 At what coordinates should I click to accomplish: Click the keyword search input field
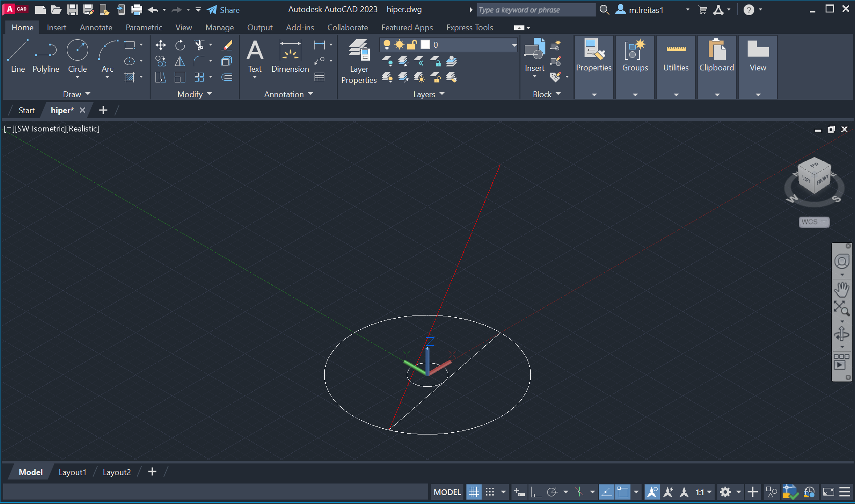535,10
